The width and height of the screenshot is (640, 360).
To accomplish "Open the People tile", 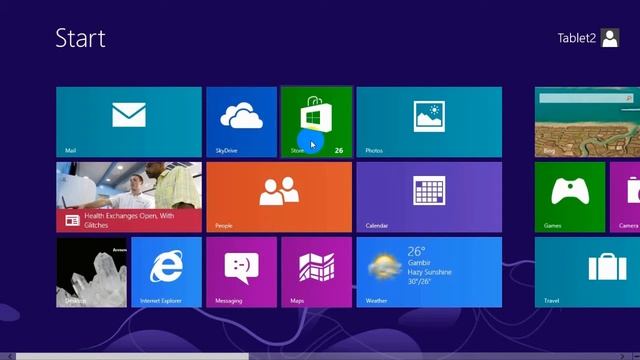I will point(279,197).
